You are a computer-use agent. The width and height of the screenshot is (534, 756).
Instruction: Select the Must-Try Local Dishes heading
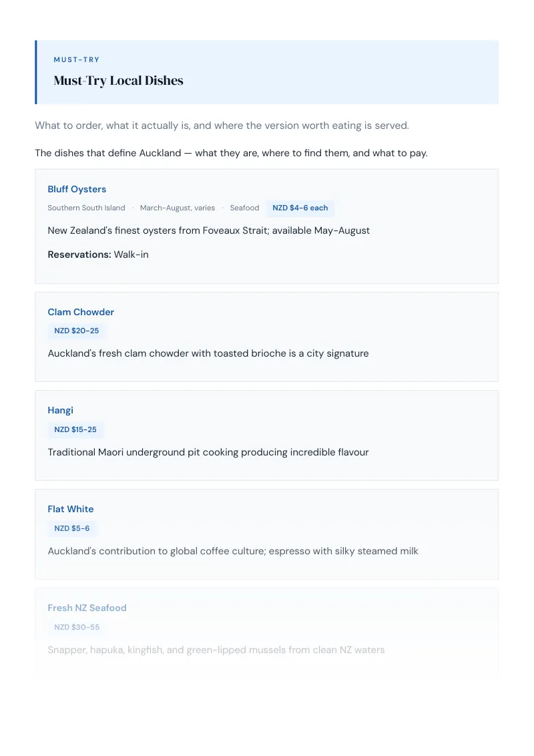[119, 81]
